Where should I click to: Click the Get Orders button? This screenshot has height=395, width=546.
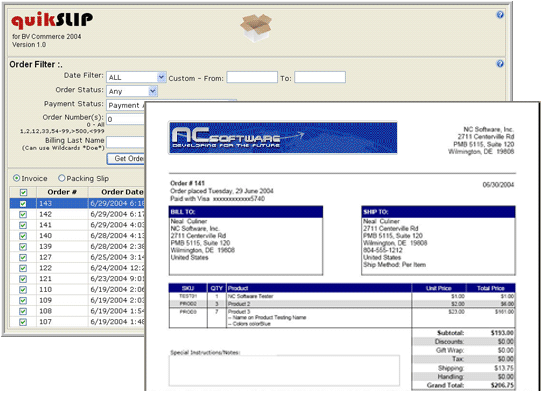(126, 158)
